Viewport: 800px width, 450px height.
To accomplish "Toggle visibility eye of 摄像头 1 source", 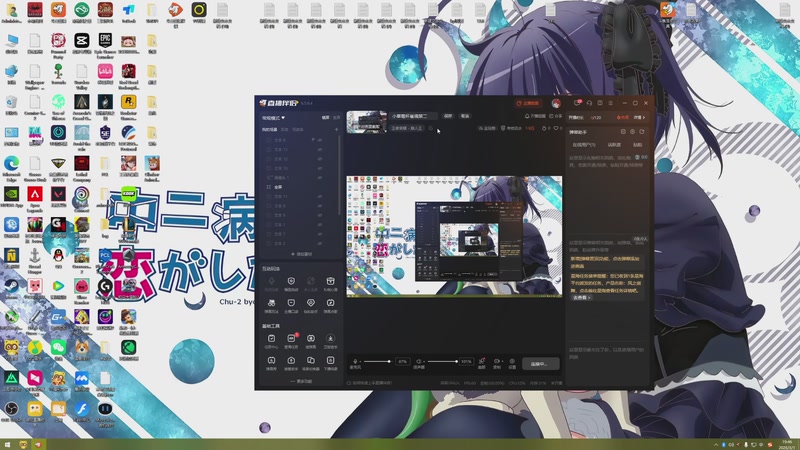I will click(x=320, y=178).
